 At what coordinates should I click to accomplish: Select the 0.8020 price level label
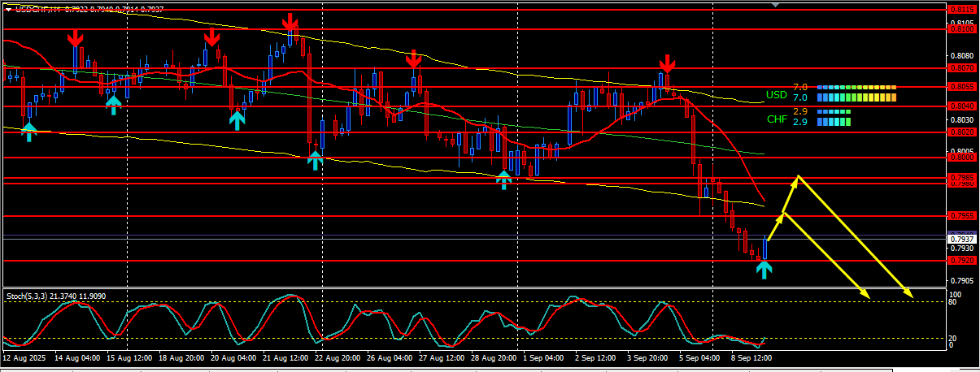[961, 132]
